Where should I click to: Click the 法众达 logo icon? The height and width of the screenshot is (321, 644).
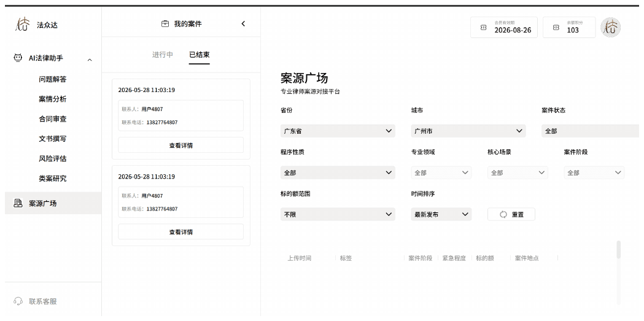23,24
